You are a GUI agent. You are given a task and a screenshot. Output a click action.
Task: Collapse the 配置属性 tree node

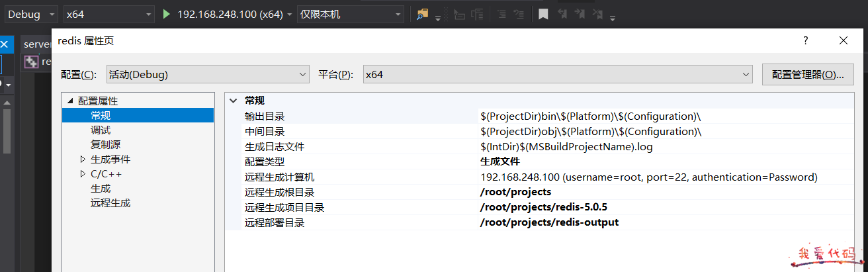(69, 101)
